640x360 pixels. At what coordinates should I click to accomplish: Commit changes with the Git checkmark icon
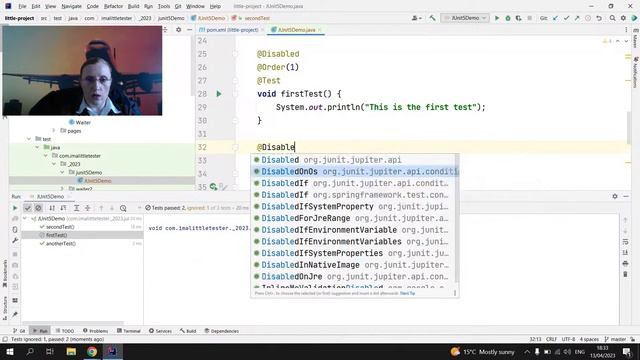coord(566,18)
